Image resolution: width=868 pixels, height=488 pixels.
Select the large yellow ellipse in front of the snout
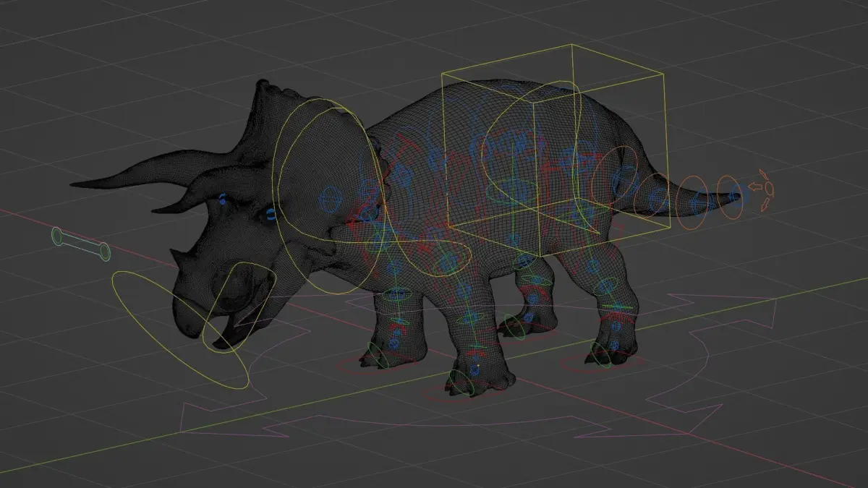(181, 330)
